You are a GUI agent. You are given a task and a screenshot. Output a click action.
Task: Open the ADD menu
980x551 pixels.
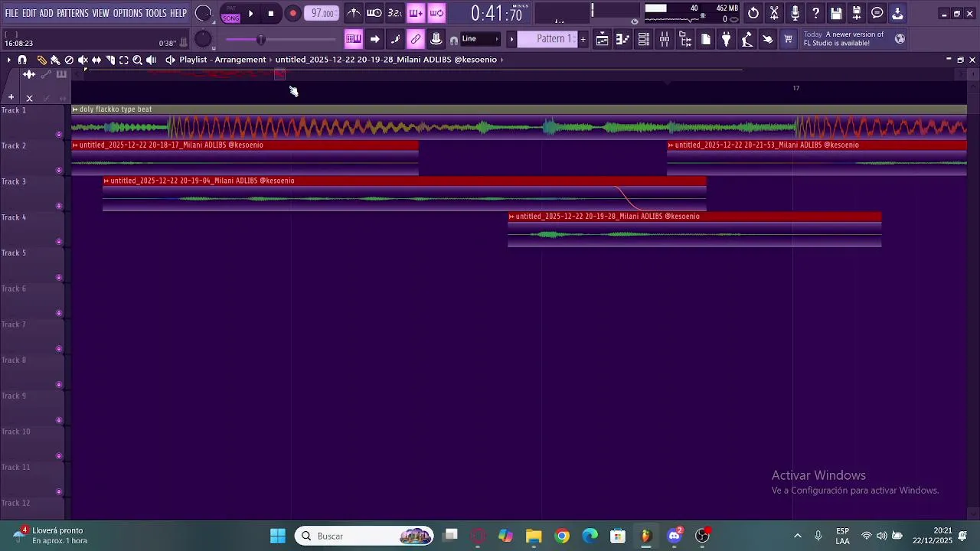47,13
